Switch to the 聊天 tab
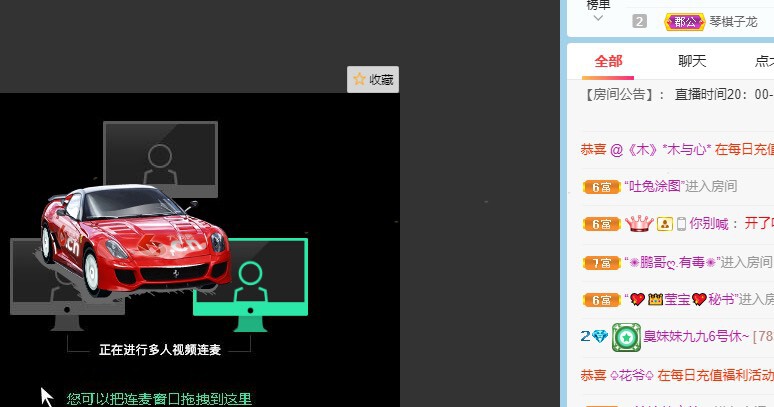Screen dimensions: 774x407 [x=692, y=61]
